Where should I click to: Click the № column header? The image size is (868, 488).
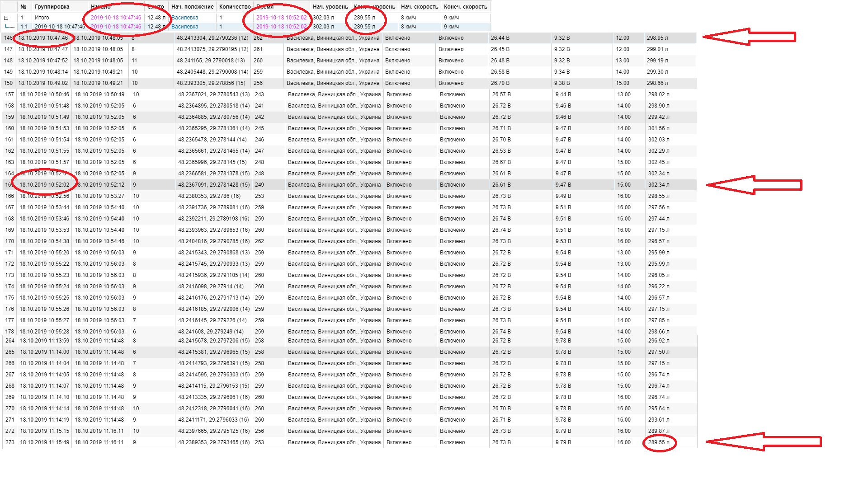click(24, 7)
